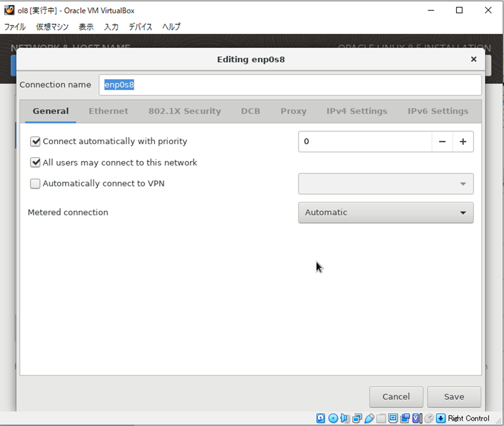
Task: Open the 仮想マシン menu
Action: pos(52,27)
